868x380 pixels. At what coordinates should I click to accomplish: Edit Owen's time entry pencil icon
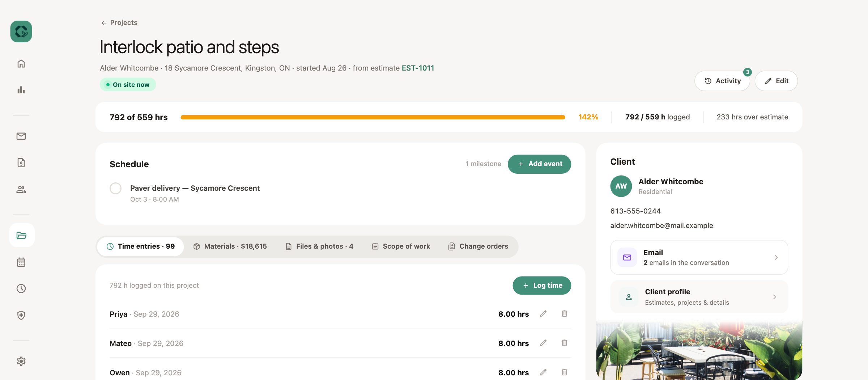[543, 372]
